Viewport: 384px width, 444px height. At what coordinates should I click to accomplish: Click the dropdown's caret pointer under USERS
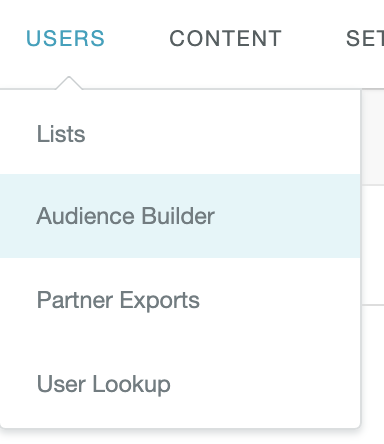tap(69, 83)
